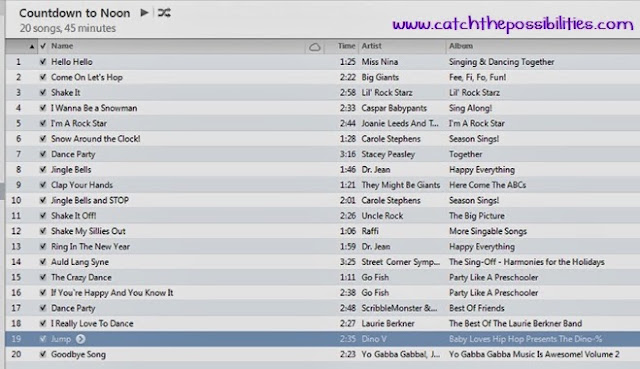Image resolution: width=640 pixels, height=369 pixels.
Task: Sort by Artist column header
Action: [371, 46]
